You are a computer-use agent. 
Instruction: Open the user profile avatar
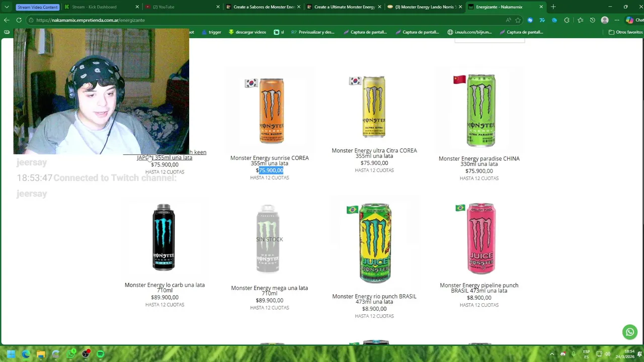pyautogui.click(x=605, y=20)
